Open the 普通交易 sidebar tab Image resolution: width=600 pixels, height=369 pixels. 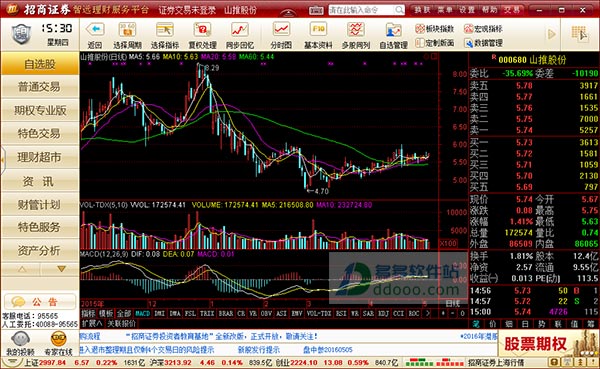click(x=40, y=87)
